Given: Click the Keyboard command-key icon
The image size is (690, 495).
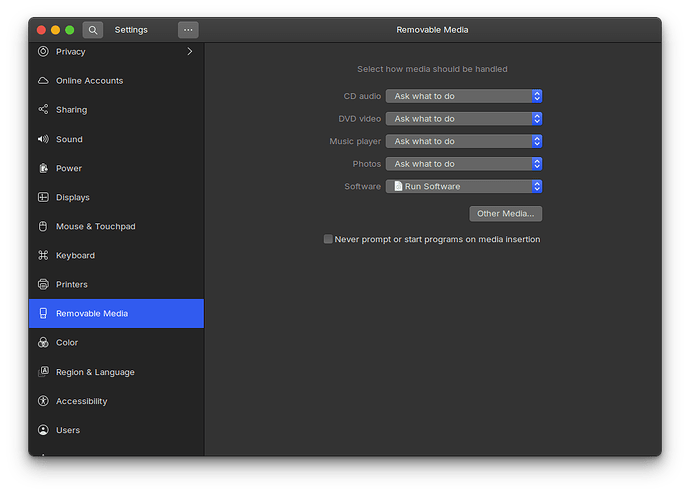Looking at the screenshot, I should tap(43, 255).
